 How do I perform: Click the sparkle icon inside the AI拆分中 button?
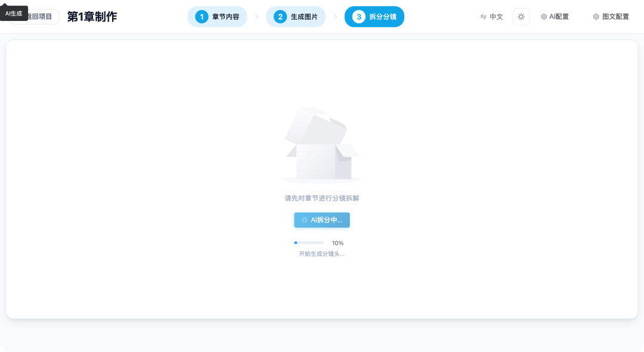click(305, 220)
